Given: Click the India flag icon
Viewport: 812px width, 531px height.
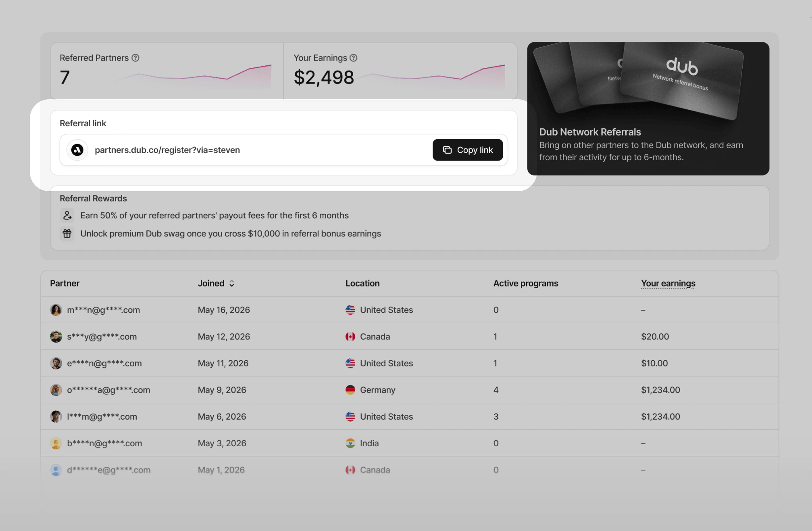Looking at the screenshot, I should click(x=350, y=443).
